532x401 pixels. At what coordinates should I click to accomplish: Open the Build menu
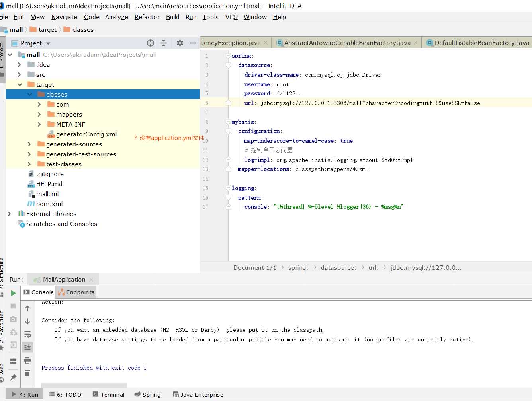point(173,17)
